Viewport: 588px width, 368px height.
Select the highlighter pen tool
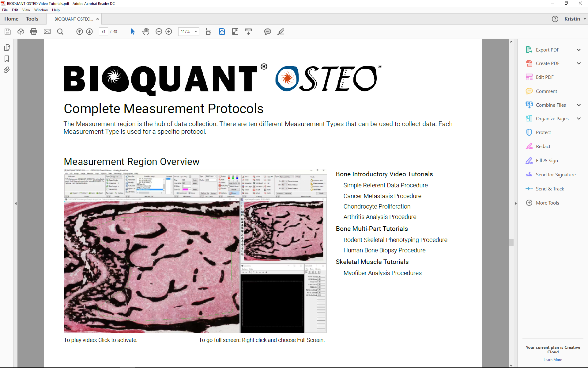[281, 32]
